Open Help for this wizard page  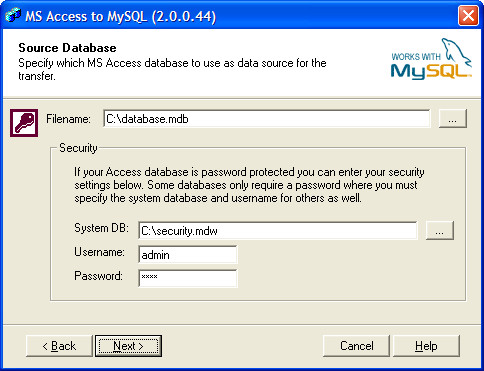(426, 346)
